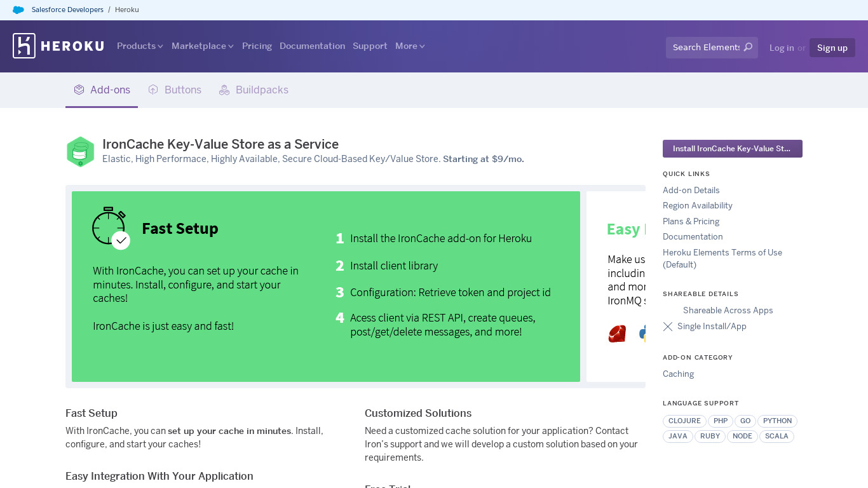
Task: Open the Add-on Details quick link
Action: (x=691, y=190)
